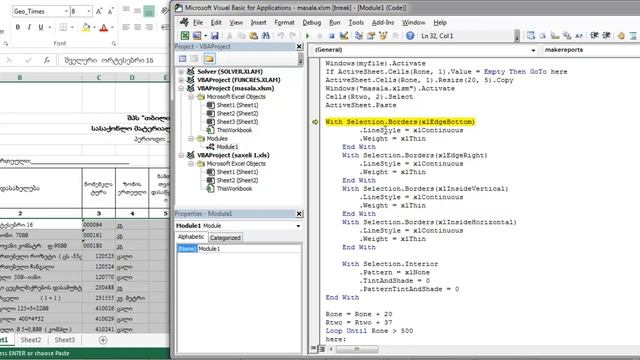Open the Format menu
Image resolution: width=640 pixels, height=360 pixels.
click(284, 22)
